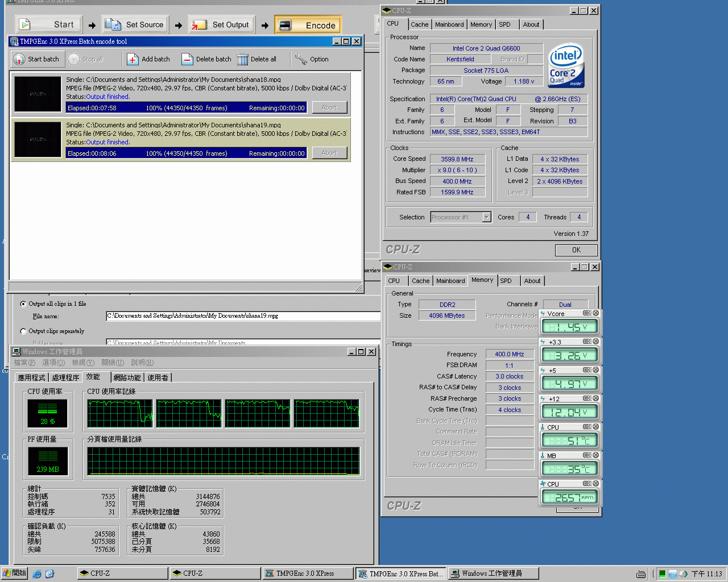Screen dimensions: 728x582
Task: Open the +3.3 widget settings icon
Action: (x=587, y=342)
